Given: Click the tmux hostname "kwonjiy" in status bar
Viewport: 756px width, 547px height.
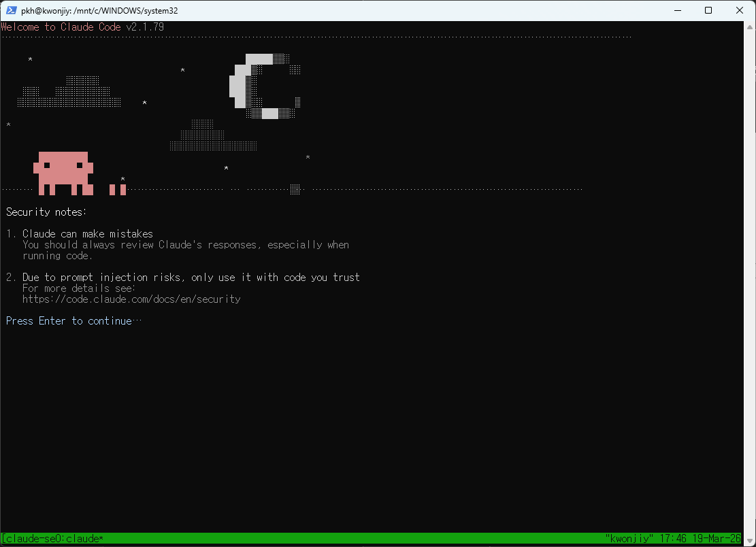Looking at the screenshot, I should (629, 538).
